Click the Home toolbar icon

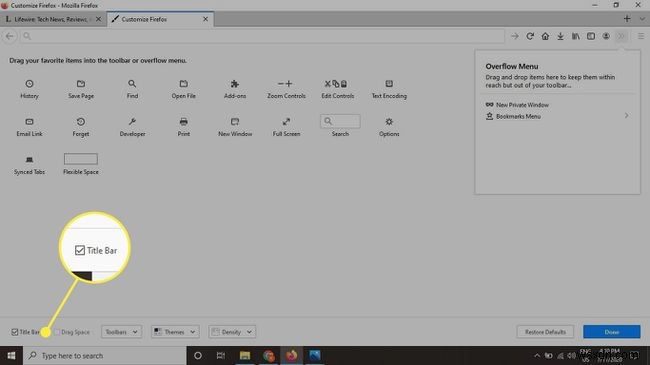point(545,36)
